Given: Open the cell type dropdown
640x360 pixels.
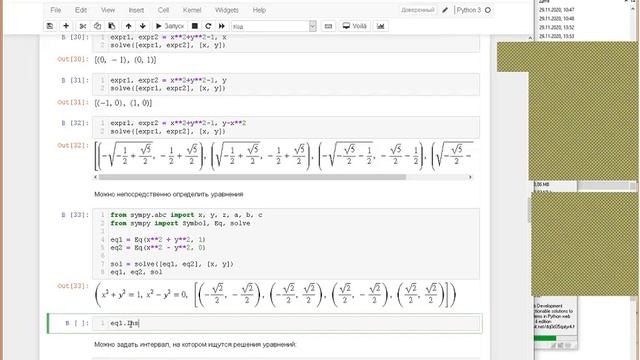Looking at the screenshot, I should [274, 27].
